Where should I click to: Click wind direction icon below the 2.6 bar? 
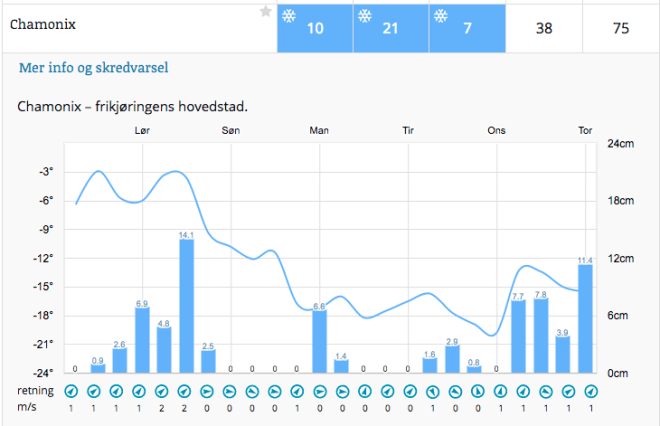pyautogui.click(x=116, y=391)
